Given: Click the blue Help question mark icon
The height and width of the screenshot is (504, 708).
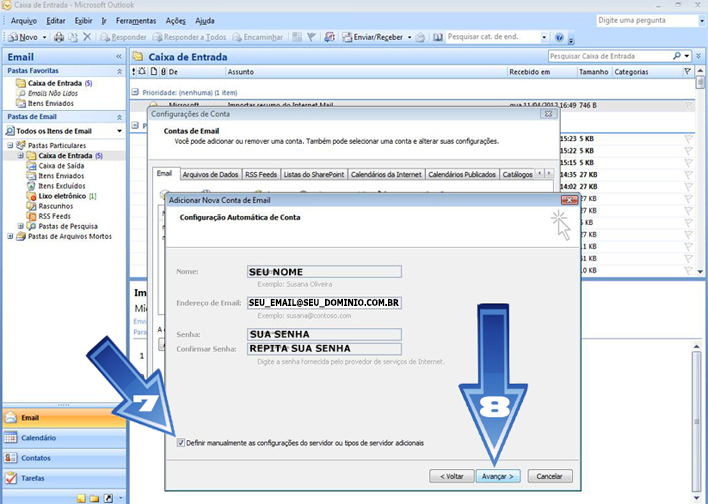Looking at the screenshot, I should click(x=559, y=37).
